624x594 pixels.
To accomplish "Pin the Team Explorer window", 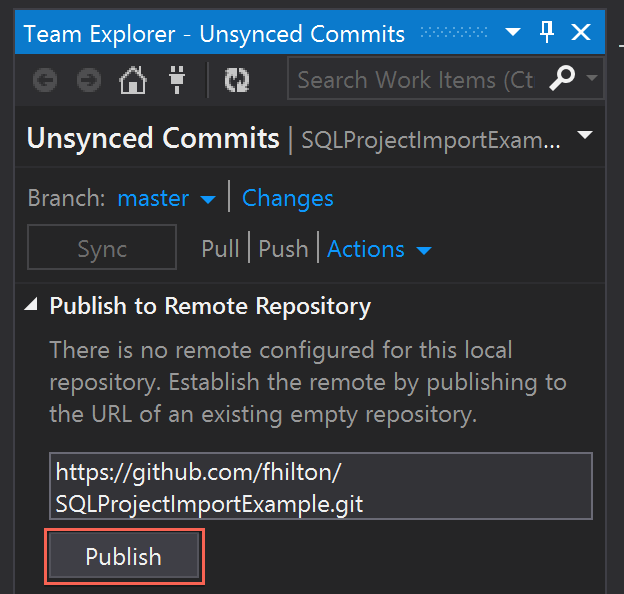I will pos(547,32).
